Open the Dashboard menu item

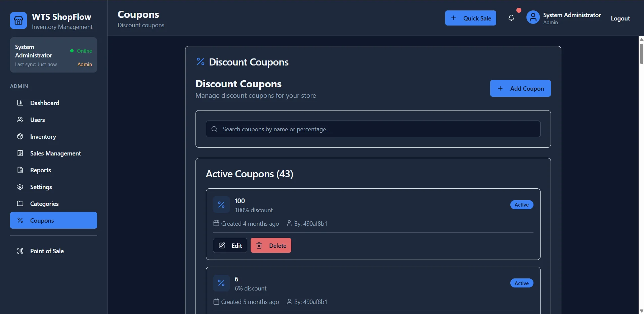pyautogui.click(x=53, y=103)
